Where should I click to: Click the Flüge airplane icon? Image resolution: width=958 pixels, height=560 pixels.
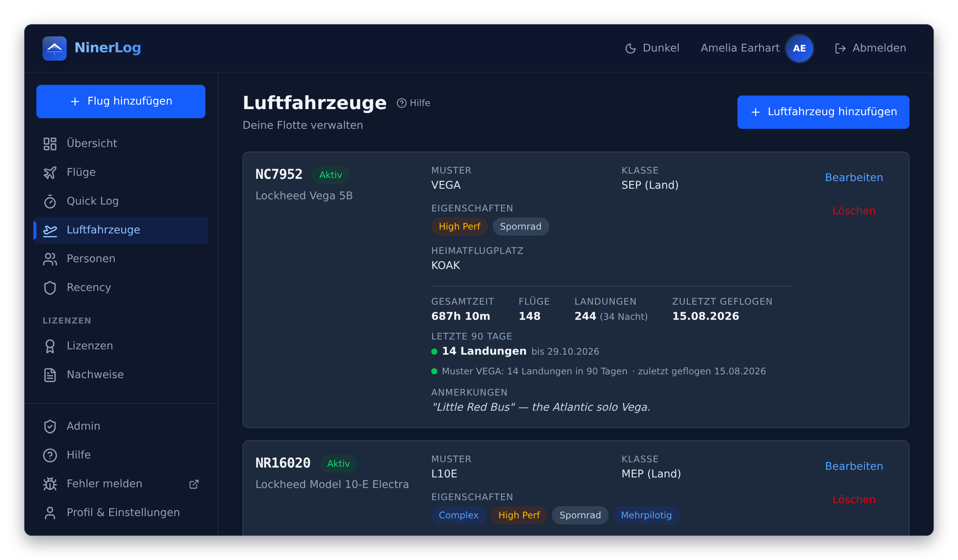point(50,173)
